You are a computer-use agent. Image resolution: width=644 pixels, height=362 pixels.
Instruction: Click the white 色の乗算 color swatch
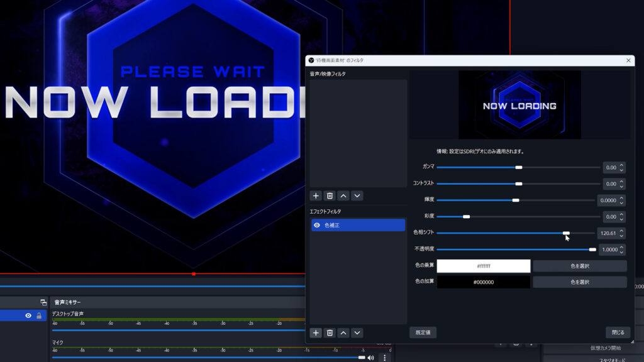483,266
